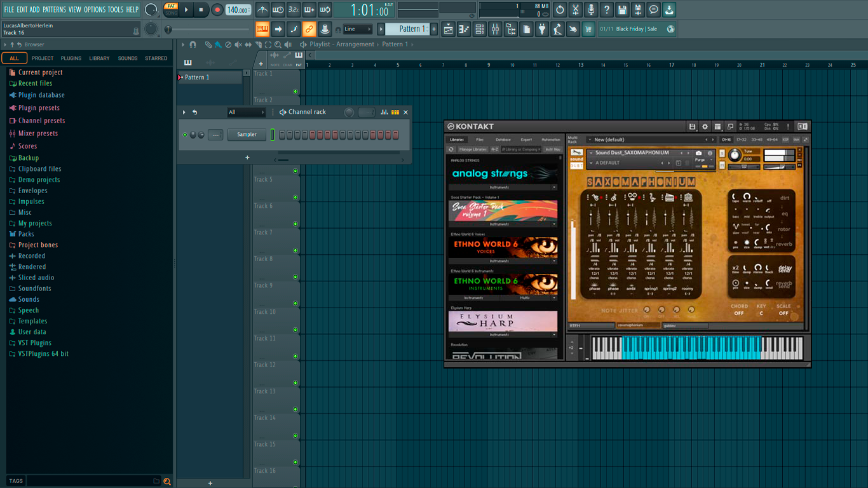Toggle Sampler channel mute green light

point(185,135)
